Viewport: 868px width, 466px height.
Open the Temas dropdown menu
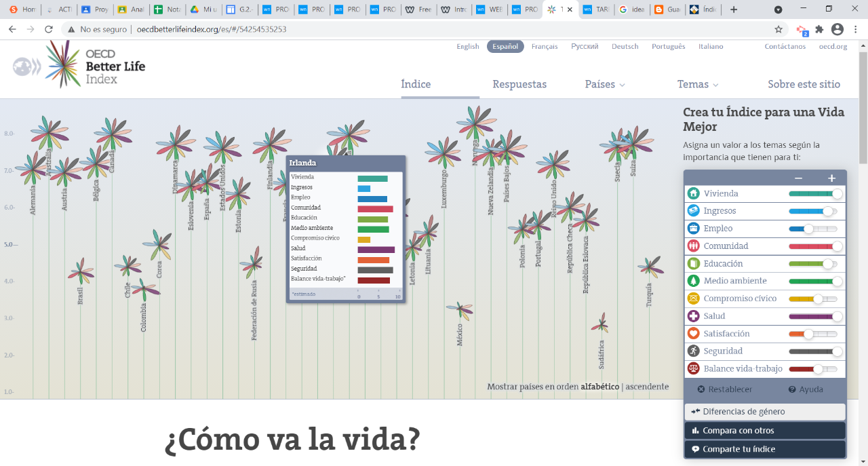698,85
